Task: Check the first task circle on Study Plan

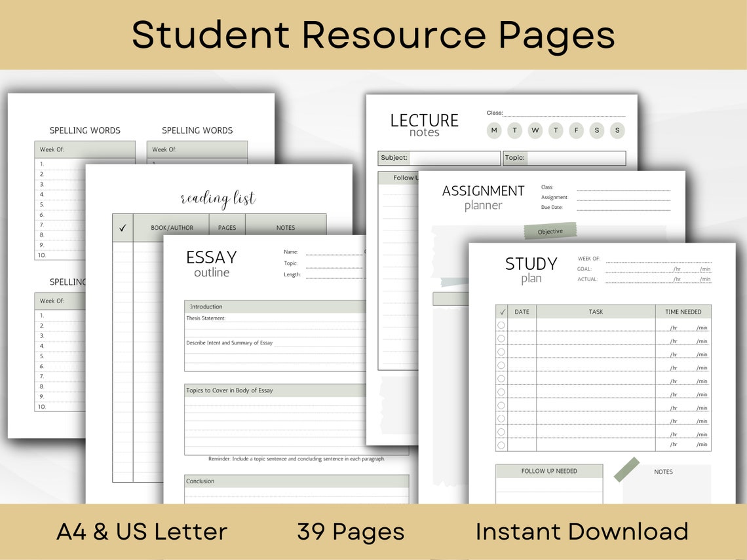Action: point(501,325)
